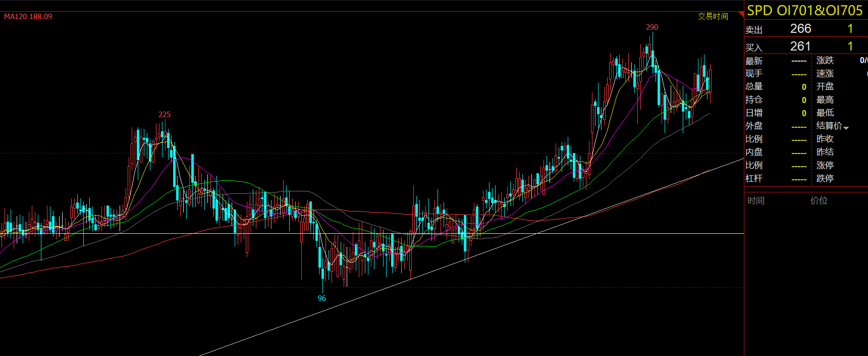Select the straight white diagonal trend line

coord(471,257)
